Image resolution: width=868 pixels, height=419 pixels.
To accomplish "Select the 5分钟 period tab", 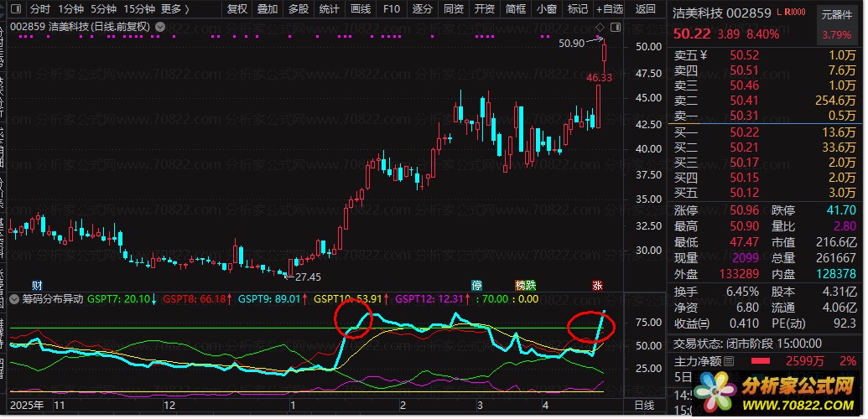I will (x=103, y=9).
